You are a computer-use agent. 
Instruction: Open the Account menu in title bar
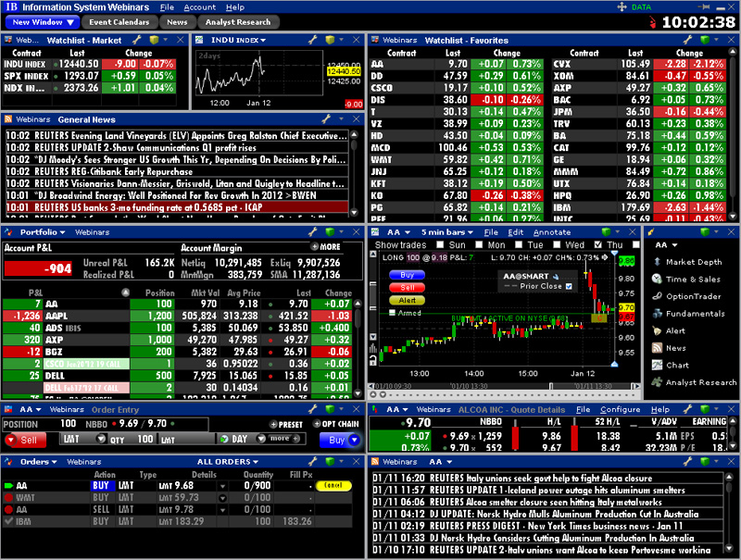(x=199, y=6)
